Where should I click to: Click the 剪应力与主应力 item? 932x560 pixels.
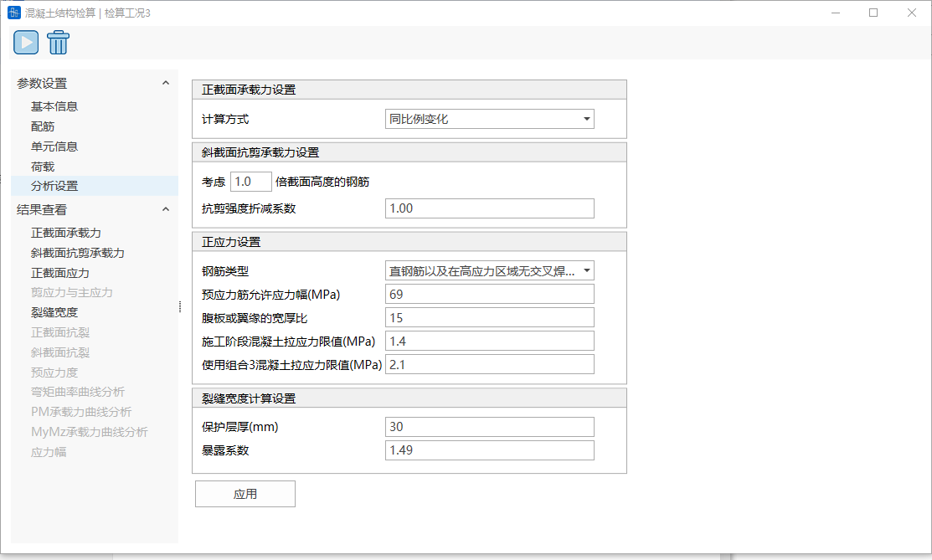pyautogui.click(x=72, y=292)
